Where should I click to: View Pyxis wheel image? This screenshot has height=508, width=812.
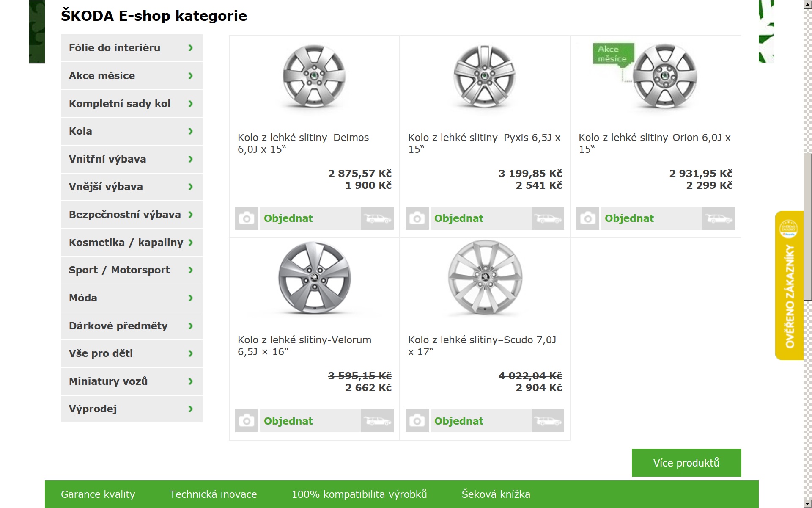click(x=485, y=77)
